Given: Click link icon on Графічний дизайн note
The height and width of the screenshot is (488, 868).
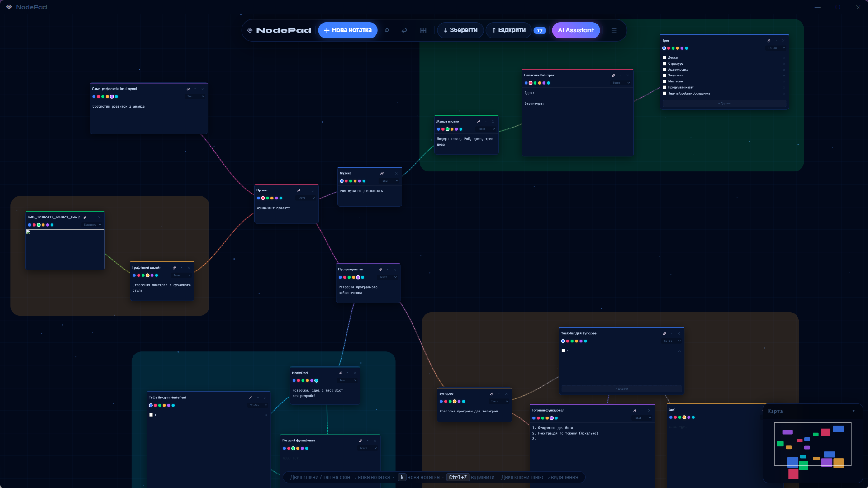Looking at the screenshot, I should pyautogui.click(x=174, y=268).
